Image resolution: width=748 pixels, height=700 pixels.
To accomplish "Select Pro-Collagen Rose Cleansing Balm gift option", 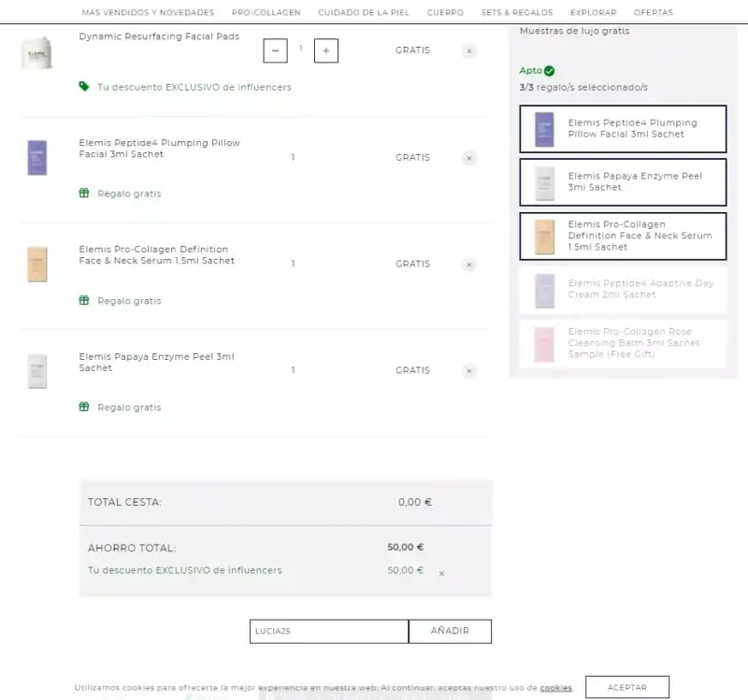I will pyautogui.click(x=623, y=343).
